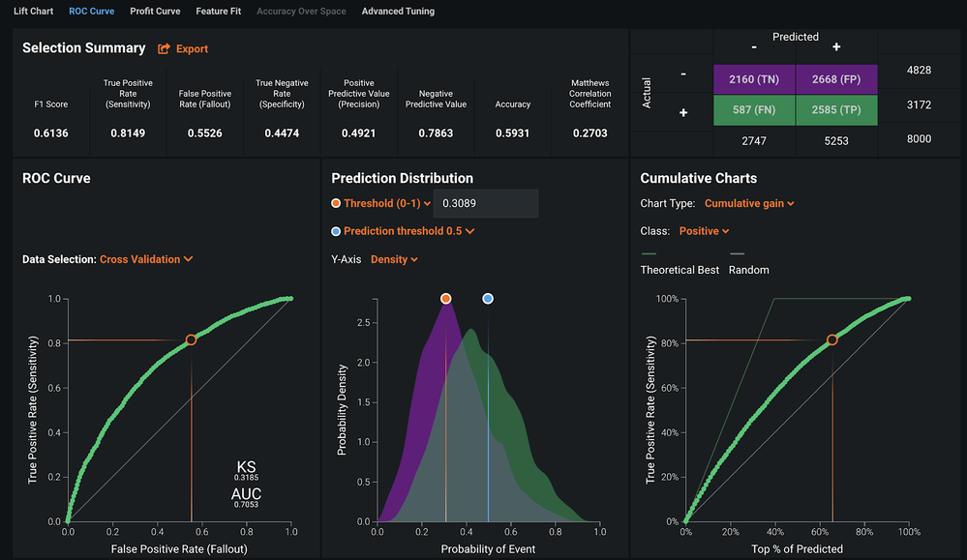Click the Sensitivity value 0.8149
Image resolution: width=967 pixels, height=560 pixels.
(128, 133)
